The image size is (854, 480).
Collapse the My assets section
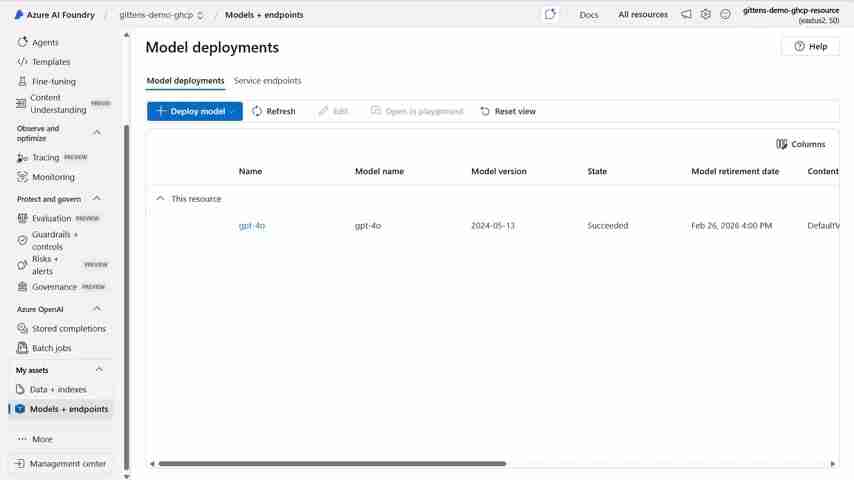tap(99, 369)
